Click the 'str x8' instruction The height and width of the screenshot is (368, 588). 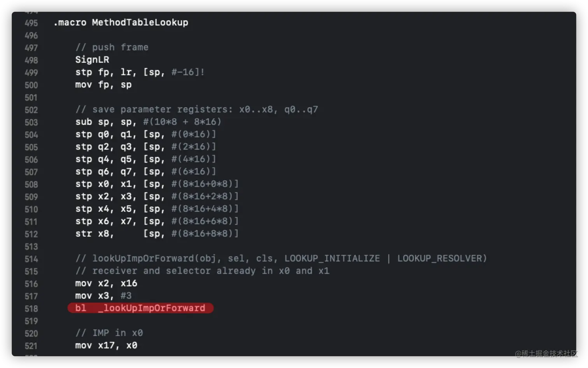click(x=157, y=234)
